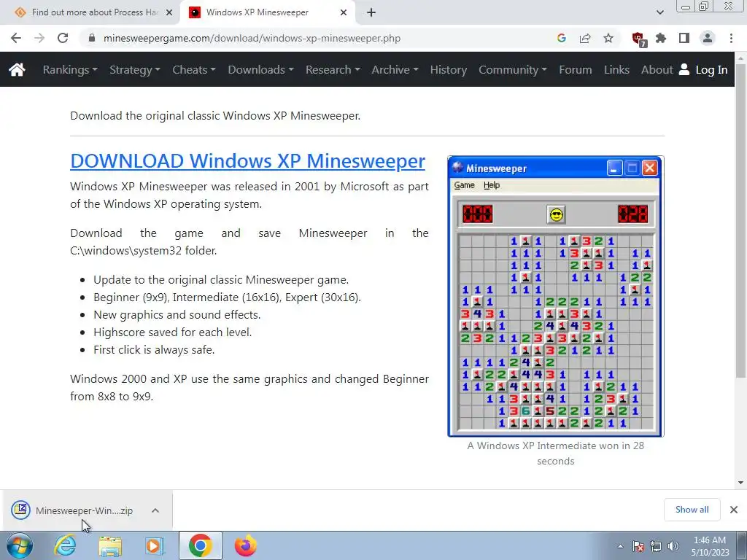
Task: Close the Windows XP Minesweeper tab
Action: tap(343, 12)
